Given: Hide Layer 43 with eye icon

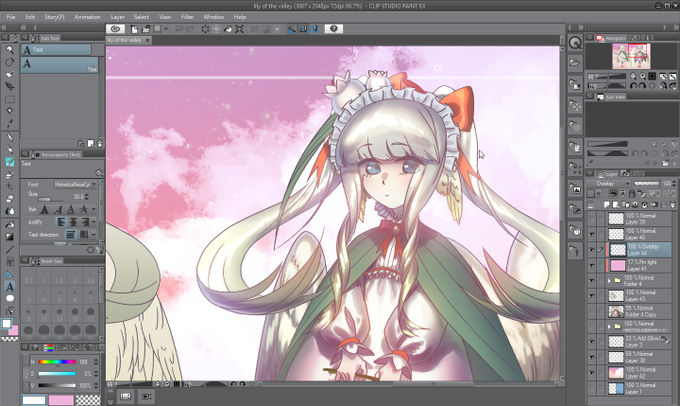Looking at the screenshot, I should click(x=592, y=296).
